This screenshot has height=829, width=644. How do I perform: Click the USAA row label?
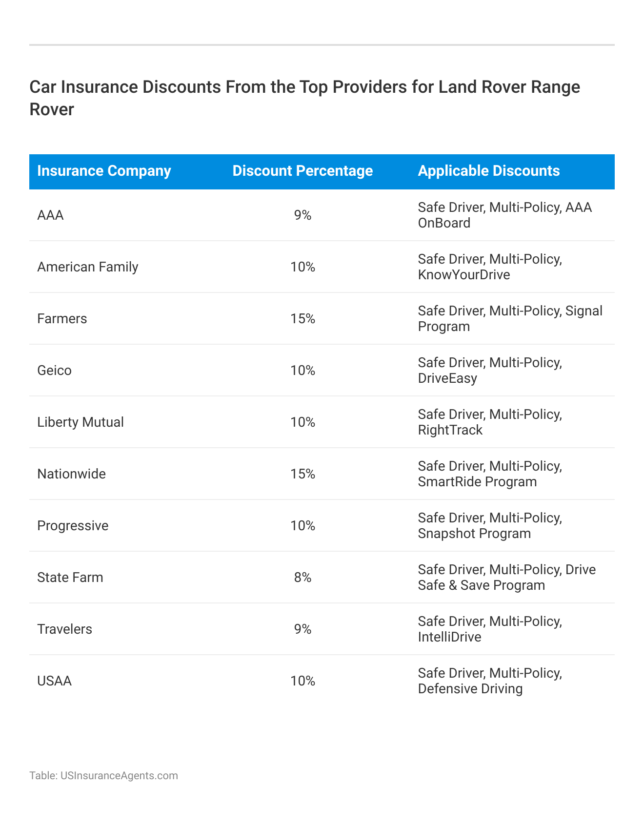click(54, 681)
